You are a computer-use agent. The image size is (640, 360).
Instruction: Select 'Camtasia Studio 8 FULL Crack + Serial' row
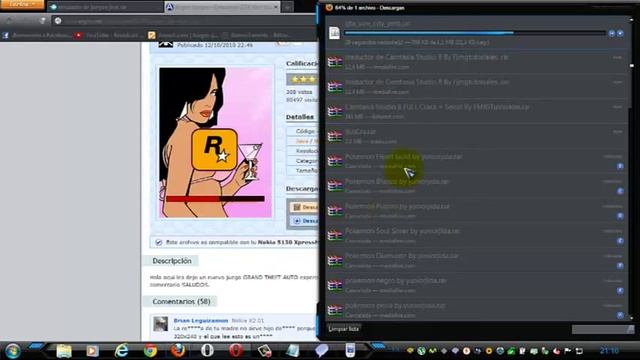476,111
